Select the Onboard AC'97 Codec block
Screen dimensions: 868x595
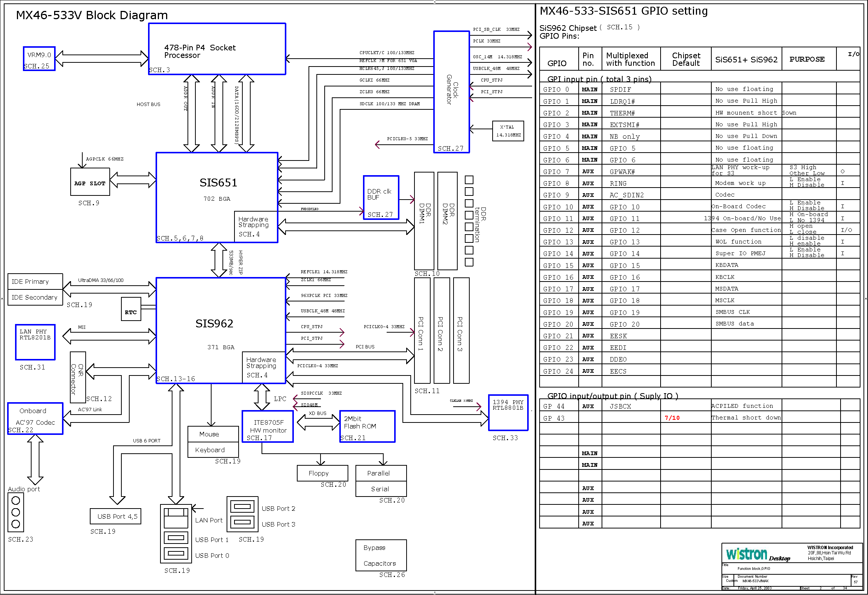(35, 419)
